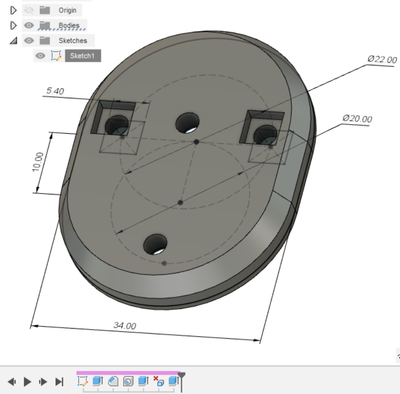Click the timeline end marker handle

pyautogui.click(x=182, y=376)
